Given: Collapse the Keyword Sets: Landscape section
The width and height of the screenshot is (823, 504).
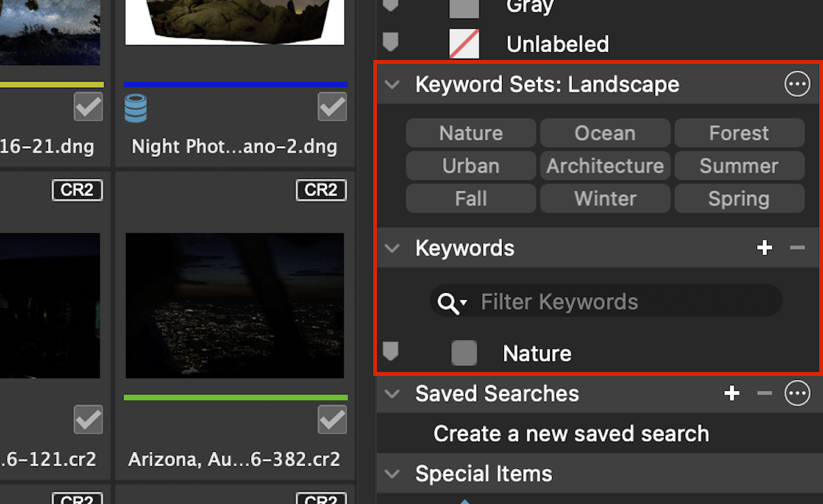Looking at the screenshot, I should (392, 84).
